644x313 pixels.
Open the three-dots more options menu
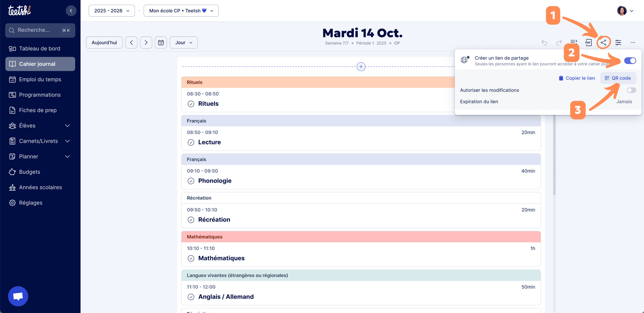633,42
